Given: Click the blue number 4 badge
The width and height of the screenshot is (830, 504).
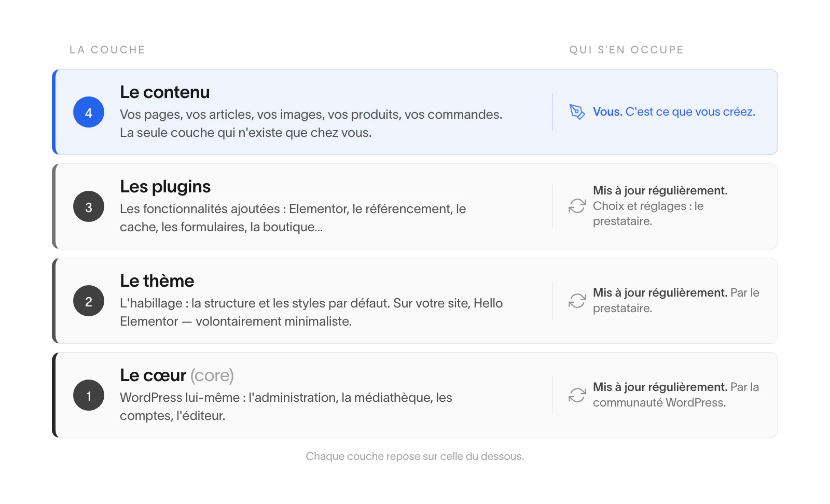Looking at the screenshot, I should click(89, 112).
